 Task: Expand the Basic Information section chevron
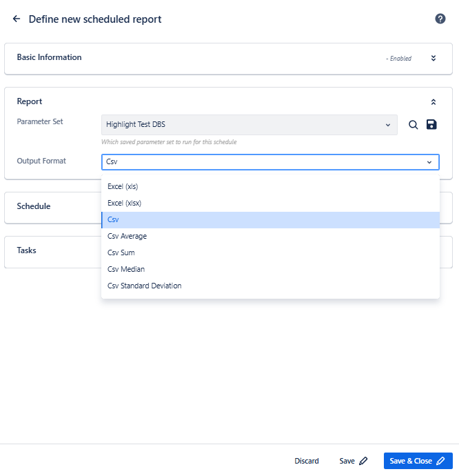pos(433,58)
